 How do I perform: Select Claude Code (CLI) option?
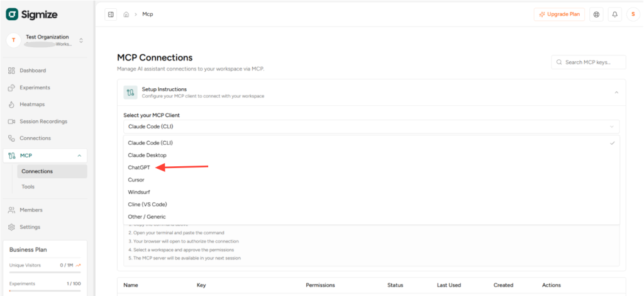coord(371,143)
